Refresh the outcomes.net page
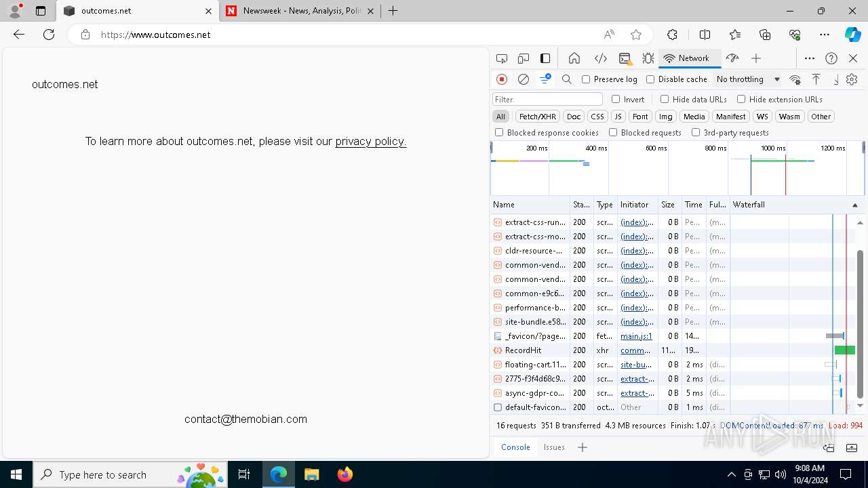The width and height of the screenshot is (868, 488). (x=49, y=35)
